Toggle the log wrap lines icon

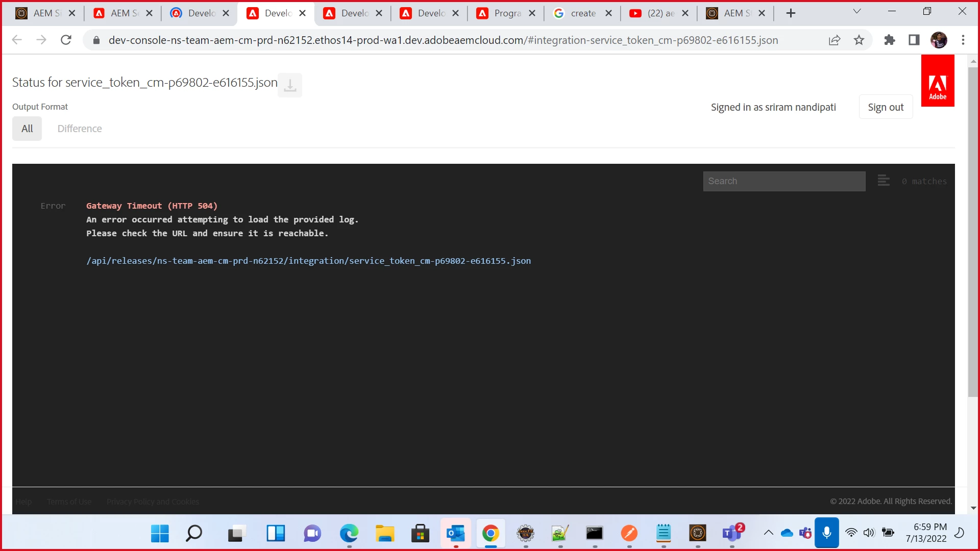884,181
